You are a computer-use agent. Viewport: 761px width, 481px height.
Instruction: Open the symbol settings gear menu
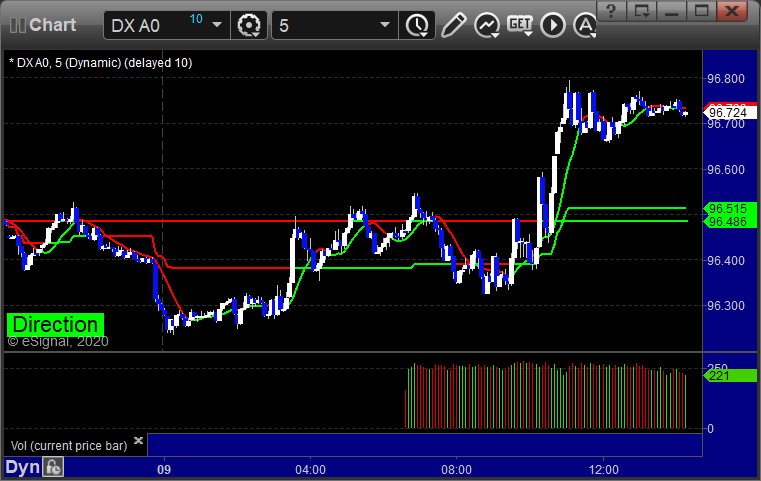tap(248, 25)
